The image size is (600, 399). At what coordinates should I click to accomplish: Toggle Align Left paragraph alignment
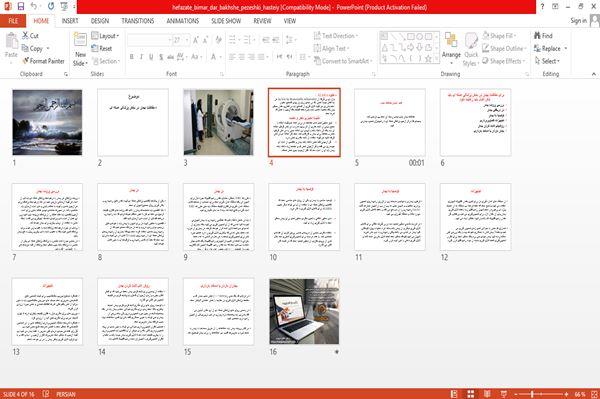point(232,57)
